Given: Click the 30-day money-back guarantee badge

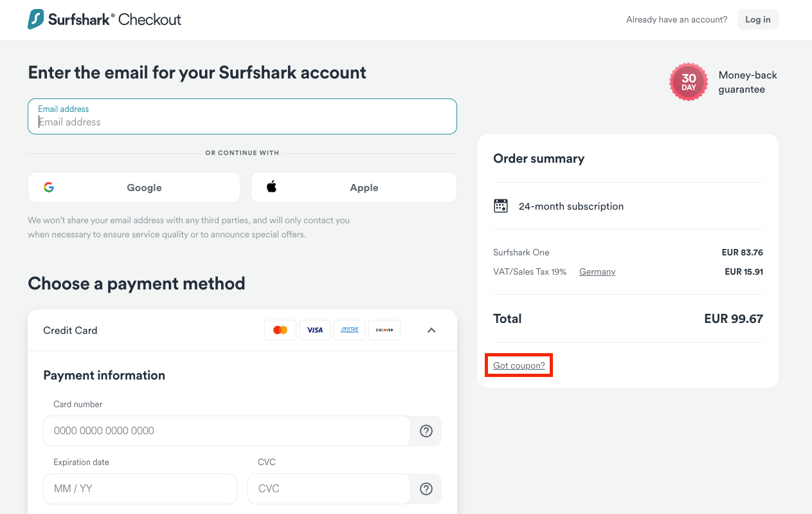Looking at the screenshot, I should [688, 82].
